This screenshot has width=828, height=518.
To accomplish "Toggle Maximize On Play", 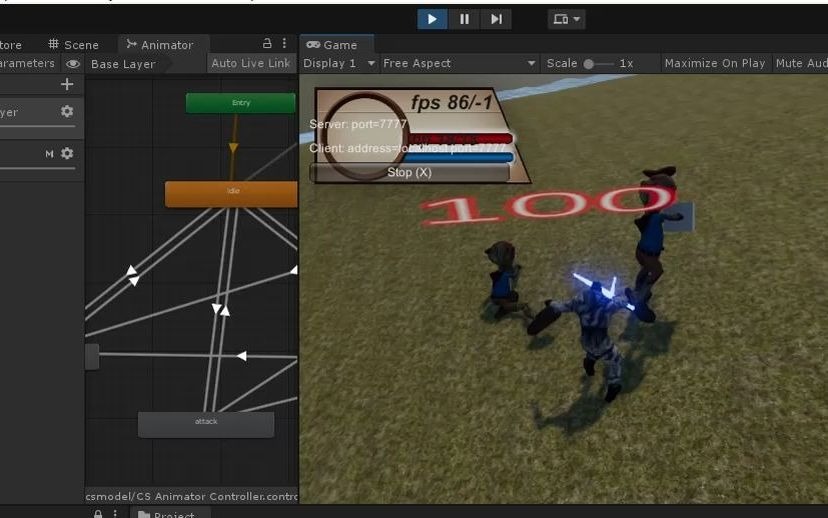I will click(714, 63).
